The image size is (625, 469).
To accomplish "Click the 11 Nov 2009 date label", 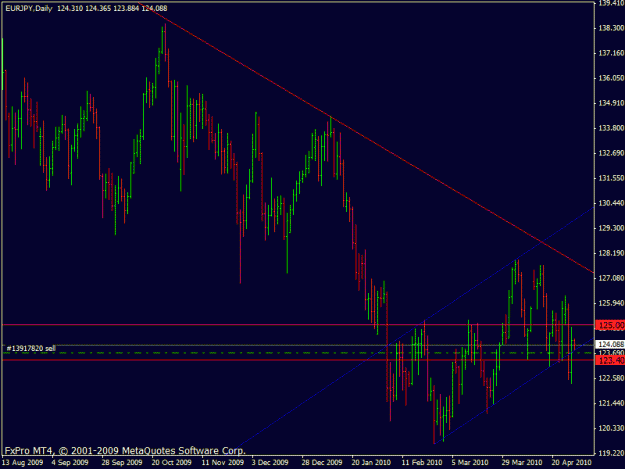I will [222, 463].
